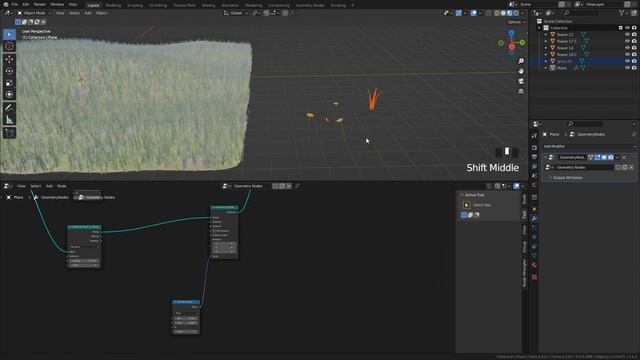Click the Group sidebar tab in node editor

pyautogui.click(x=524, y=247)
